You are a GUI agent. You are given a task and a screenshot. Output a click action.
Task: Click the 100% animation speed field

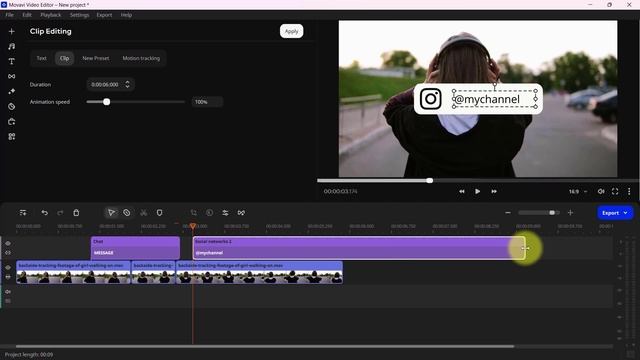point(207,102)
